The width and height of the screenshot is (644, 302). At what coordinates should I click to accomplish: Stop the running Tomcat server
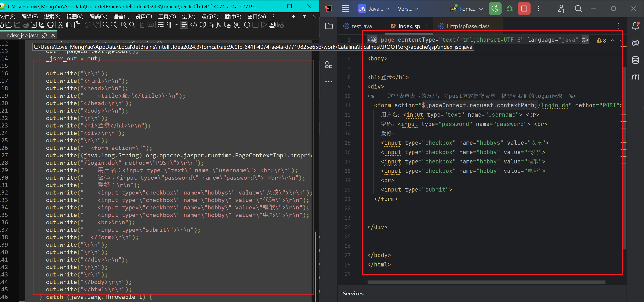[x=524, y=9]
